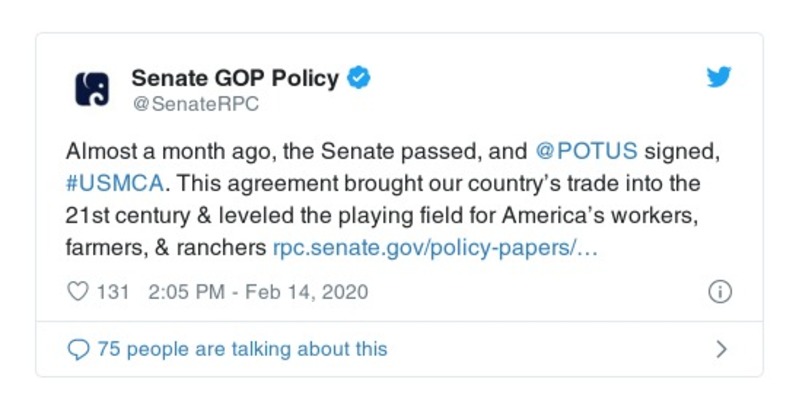Click the speech bubble reply icon

point(78,349)
